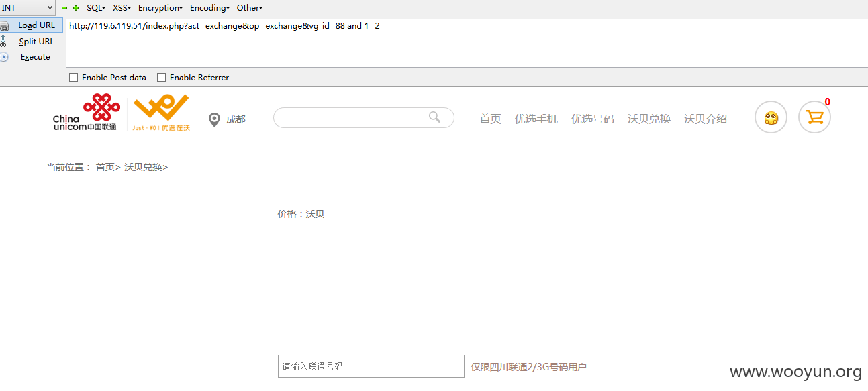Click the Execute button

pos(35,57)
